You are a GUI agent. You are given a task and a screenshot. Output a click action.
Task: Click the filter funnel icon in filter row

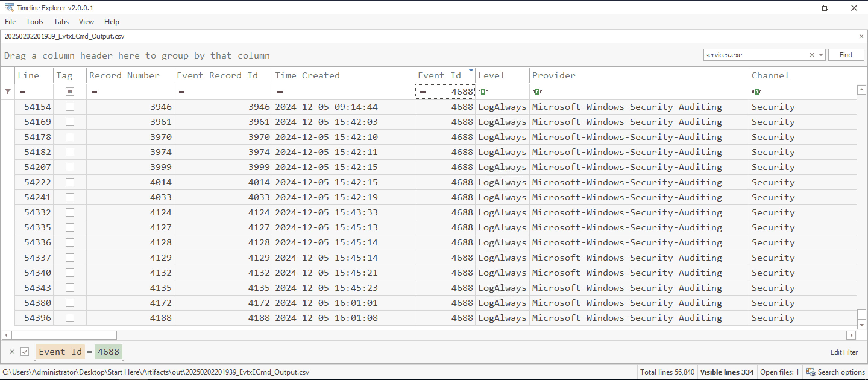[8, 92]
